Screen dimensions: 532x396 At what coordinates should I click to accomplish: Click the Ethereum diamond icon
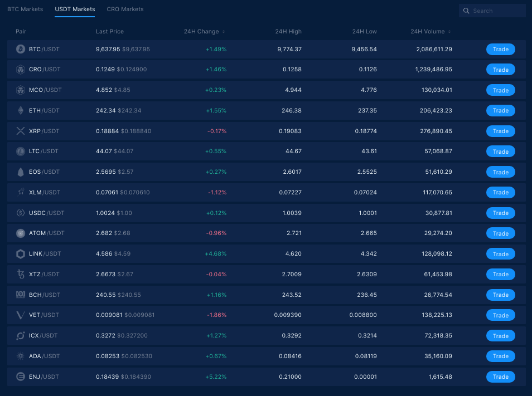(x=21, y=110)
